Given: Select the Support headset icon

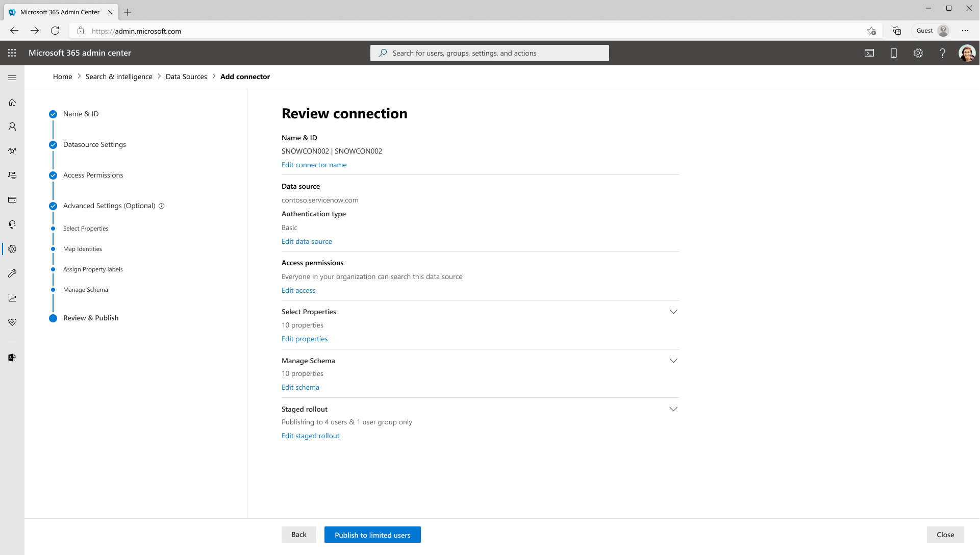Looking at the screenshot, I should pos(12,224).
